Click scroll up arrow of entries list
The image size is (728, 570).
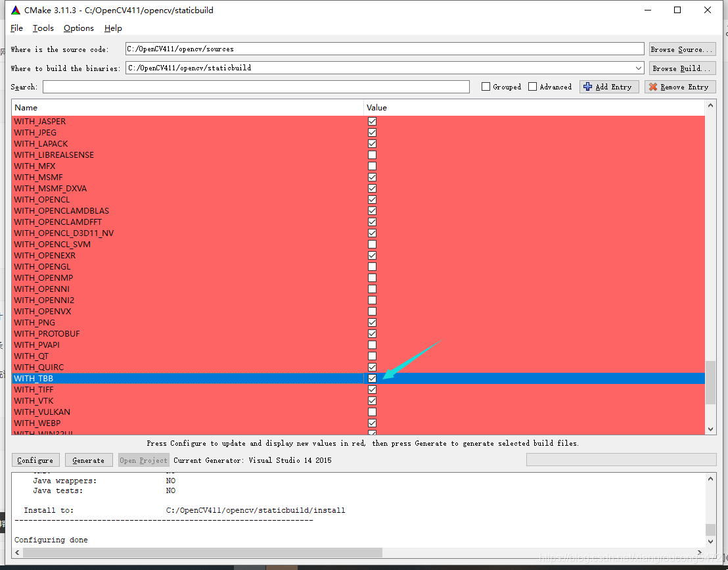click(x=710, y=105)
